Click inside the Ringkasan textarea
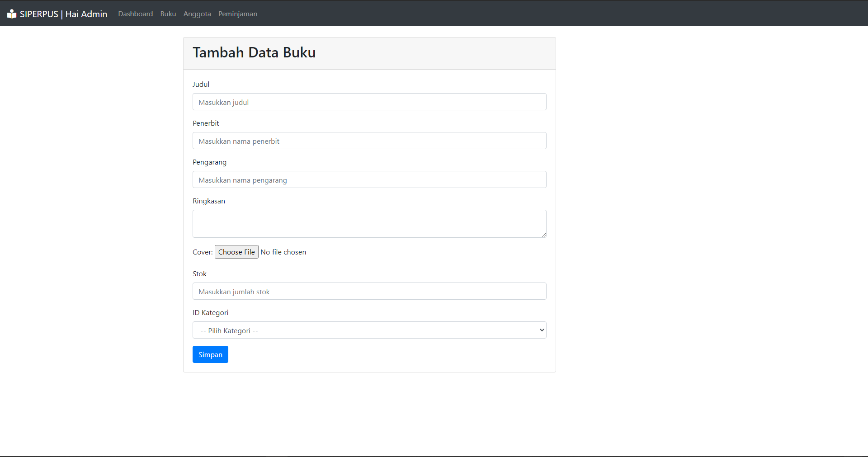Image resolution: width=868 pixels, height=457 pixels. pyautogui.click(x=369, y=223)
